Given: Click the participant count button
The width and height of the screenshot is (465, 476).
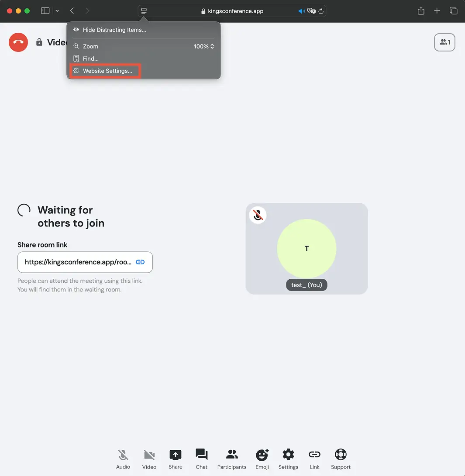Looking at the screenshot, I should (444, 42).
